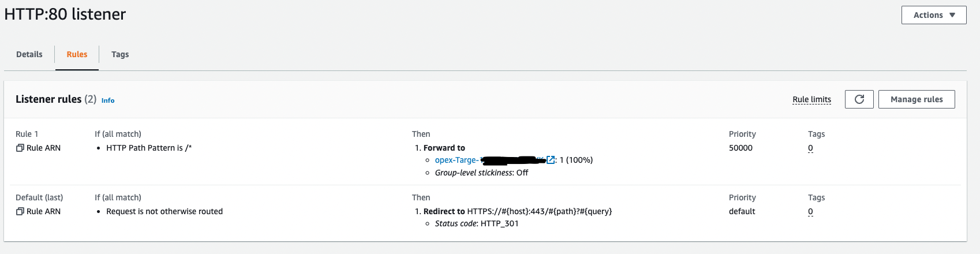Select the 'HTTP Path Pattern is /*' condition text
The height and width of the screenshot is (254, 980).
(x=149, y=148)
